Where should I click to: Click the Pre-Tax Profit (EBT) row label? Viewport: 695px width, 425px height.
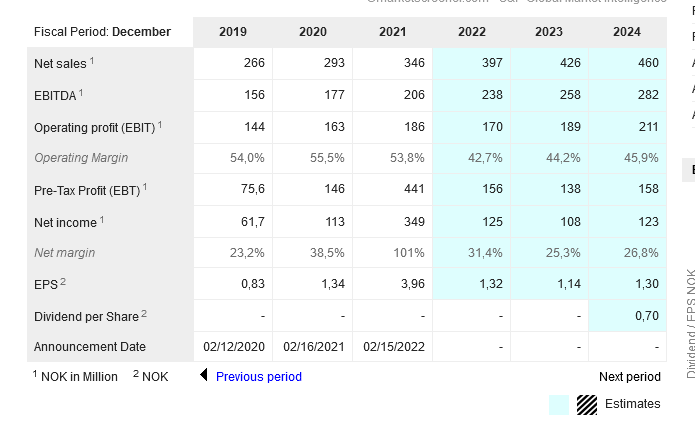pyautogui.click(x=87, y=191)
